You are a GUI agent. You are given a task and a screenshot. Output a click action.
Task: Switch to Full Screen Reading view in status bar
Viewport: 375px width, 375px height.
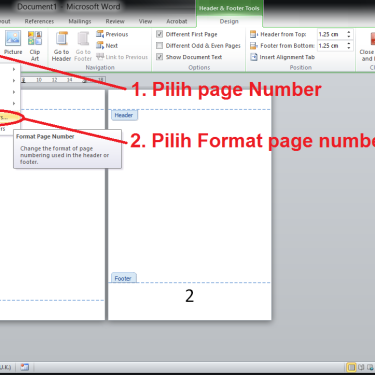(x=361, y=367)
